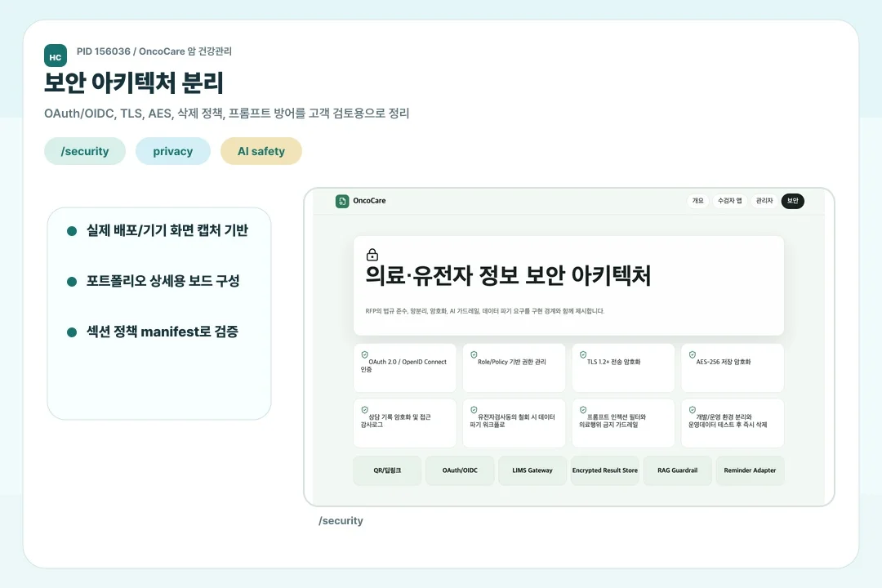882x588 pixels.
Task: Click the 프롬프트 인젝션 필터와 가드레일 text
Action: 612,421
